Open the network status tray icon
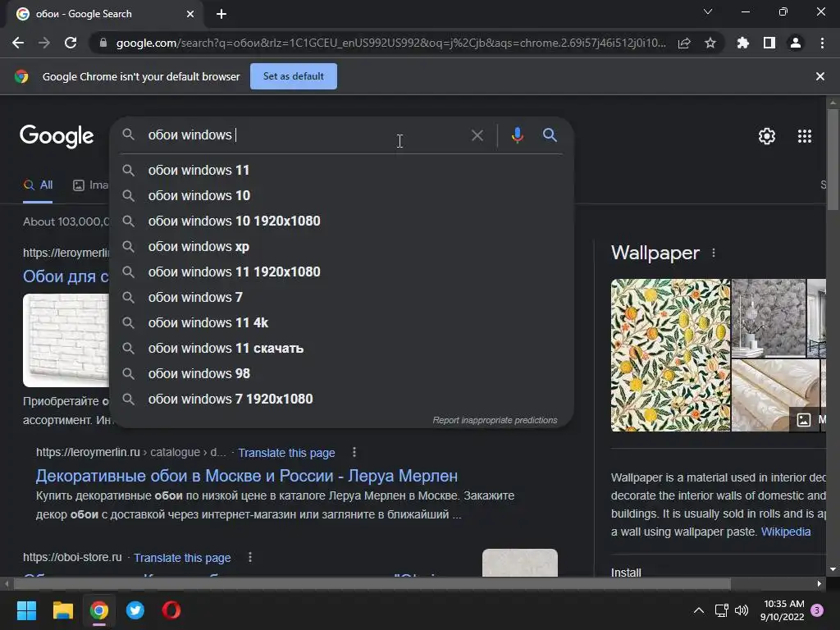 [x=722, y=610]
